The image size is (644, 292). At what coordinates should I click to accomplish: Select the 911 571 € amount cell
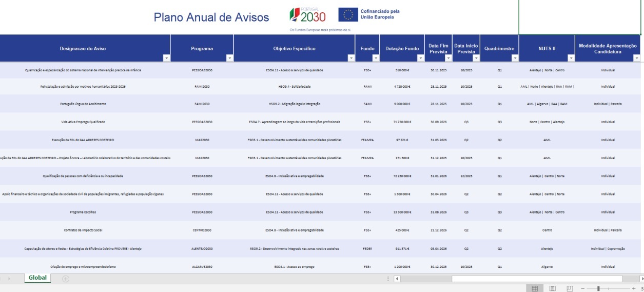coord(402,248)
